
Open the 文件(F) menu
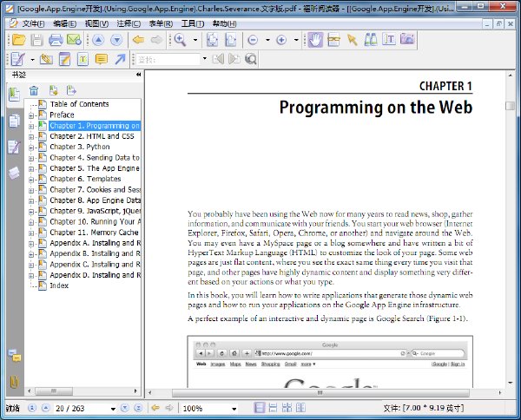point(33,23)
